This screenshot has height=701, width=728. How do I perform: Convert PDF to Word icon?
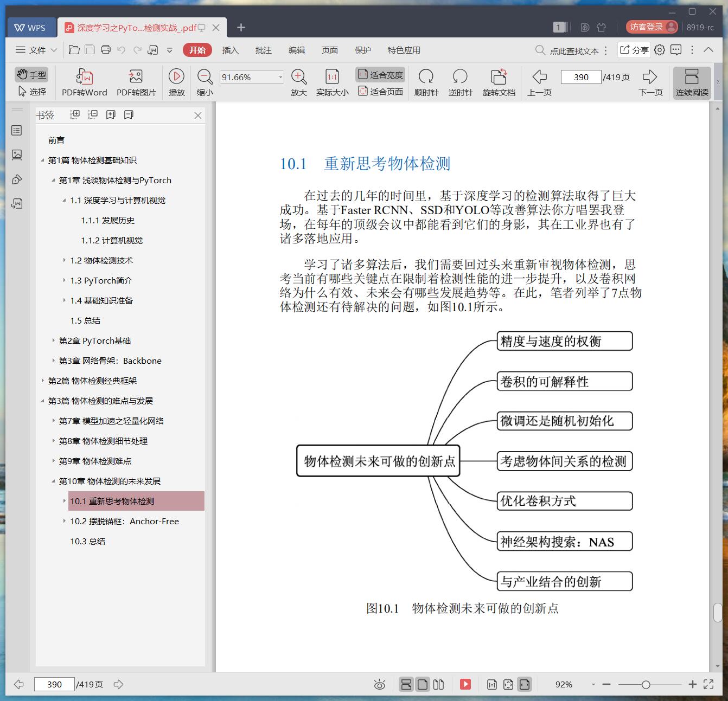click(x=84, y=76)
